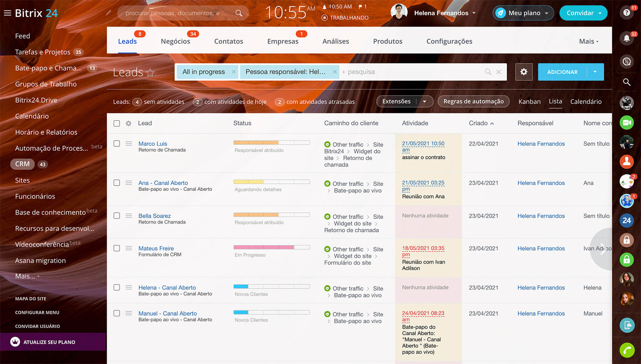Select the Marco Luis lead checkbox
The image size is (641, 364).
tap(116, 144)
